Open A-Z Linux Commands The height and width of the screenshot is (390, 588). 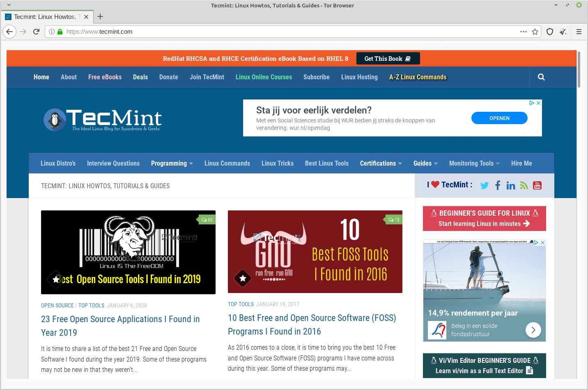(418, 77)
